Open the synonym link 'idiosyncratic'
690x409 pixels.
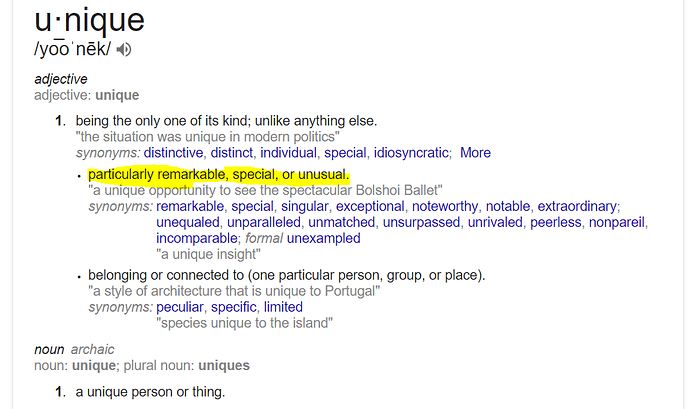pyautogui.click(x=411, y=153)
